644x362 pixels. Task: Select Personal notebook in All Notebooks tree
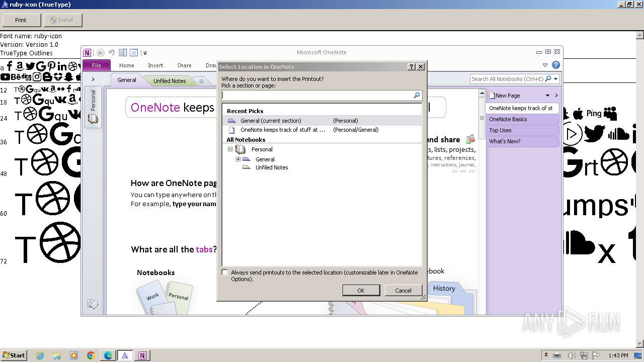click(x=262, y=149)
